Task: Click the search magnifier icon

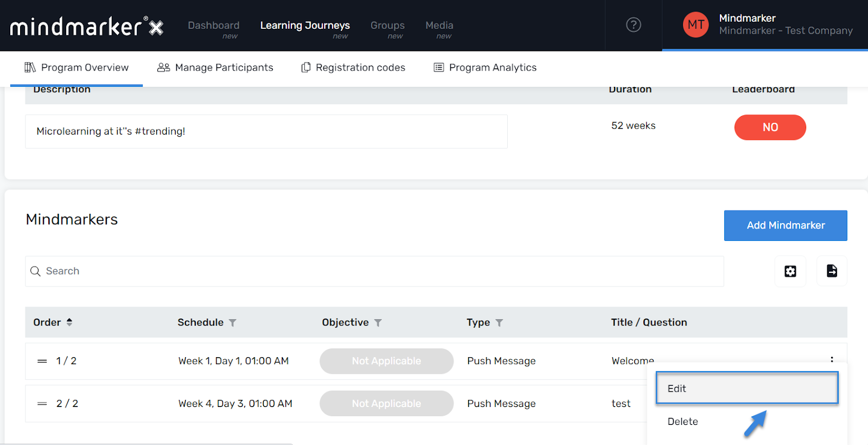Action: click(35, 271)
